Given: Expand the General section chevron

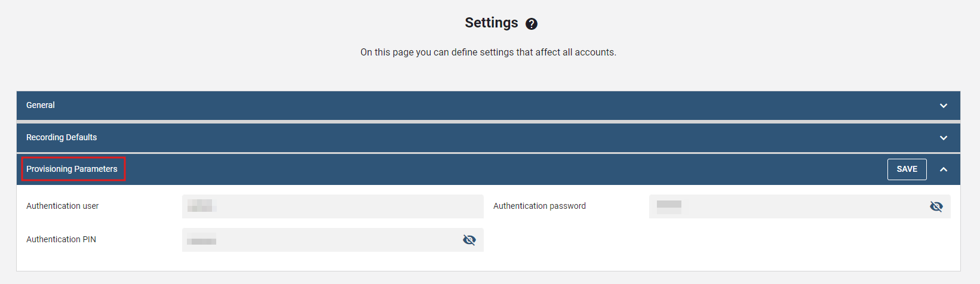Looking at the screenshot, I should (x=944, y=106).
